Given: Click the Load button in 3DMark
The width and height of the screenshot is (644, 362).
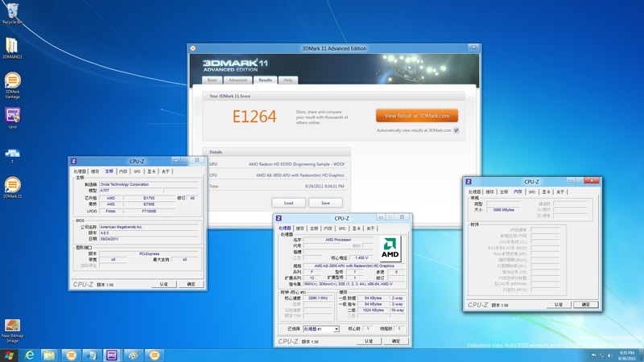Looking at the screenshot, I should coord(288,203).
